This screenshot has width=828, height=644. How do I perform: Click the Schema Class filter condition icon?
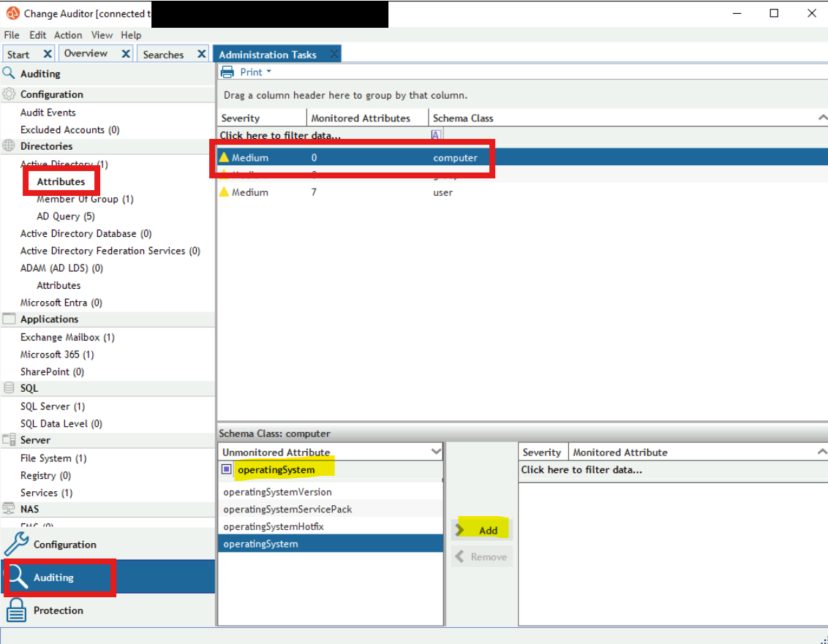(436, 135)
